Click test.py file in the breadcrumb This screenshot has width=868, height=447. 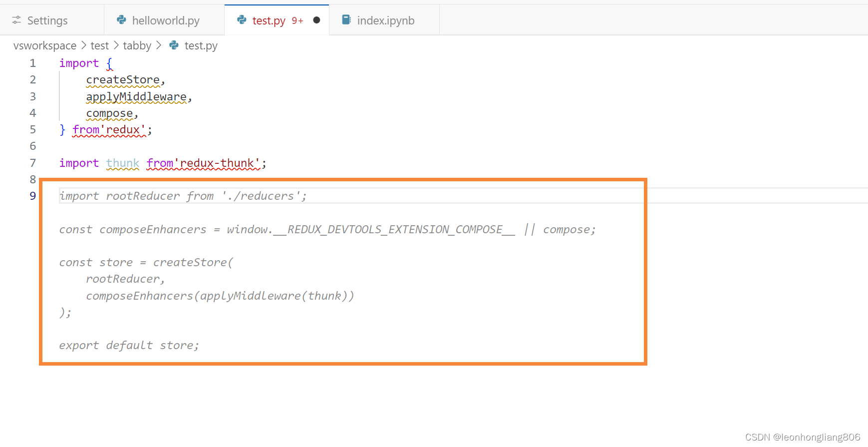pos(201,46)
